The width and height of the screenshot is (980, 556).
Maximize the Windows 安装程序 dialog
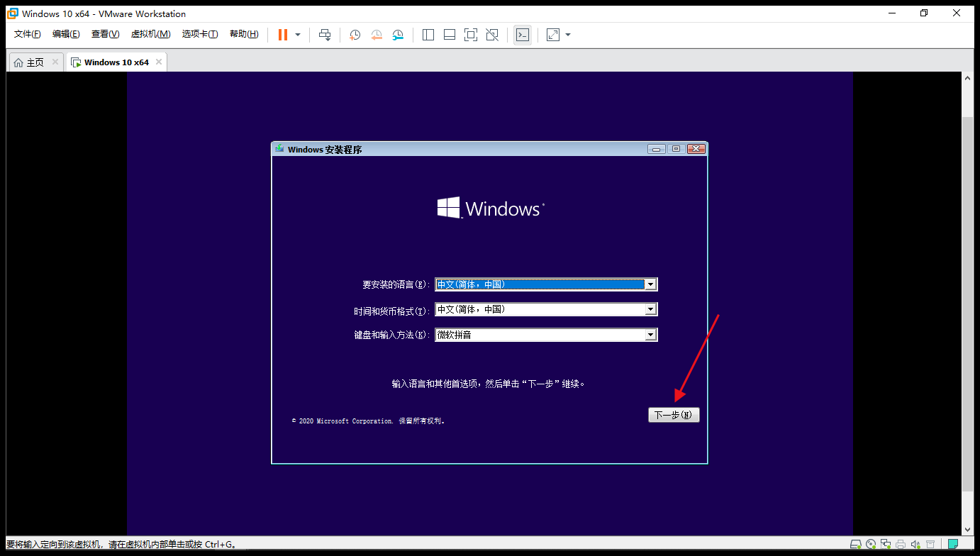676,149
